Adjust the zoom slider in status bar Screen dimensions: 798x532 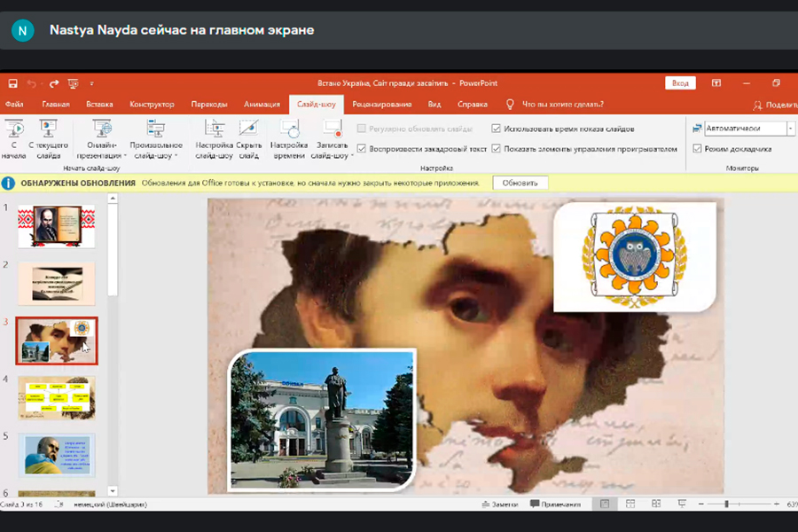pos(726,504)
